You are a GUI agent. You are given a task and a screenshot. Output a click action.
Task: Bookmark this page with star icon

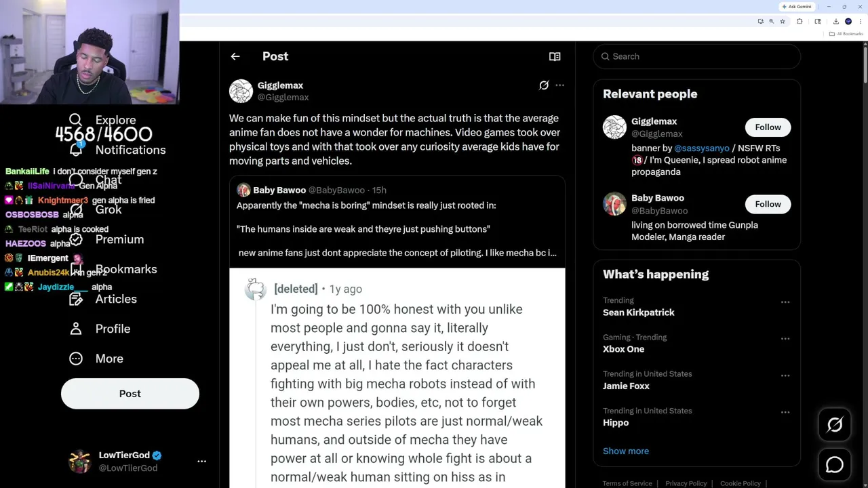(783, 22)
